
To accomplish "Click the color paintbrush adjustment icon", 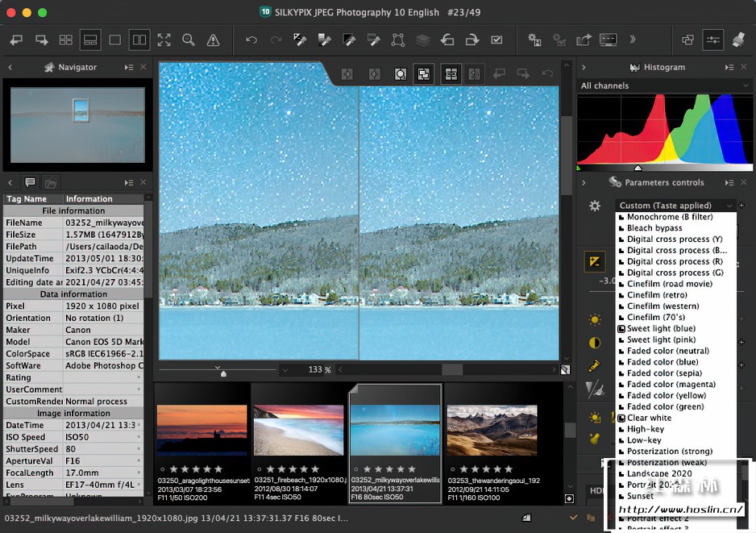I will [x=595, y=365].
